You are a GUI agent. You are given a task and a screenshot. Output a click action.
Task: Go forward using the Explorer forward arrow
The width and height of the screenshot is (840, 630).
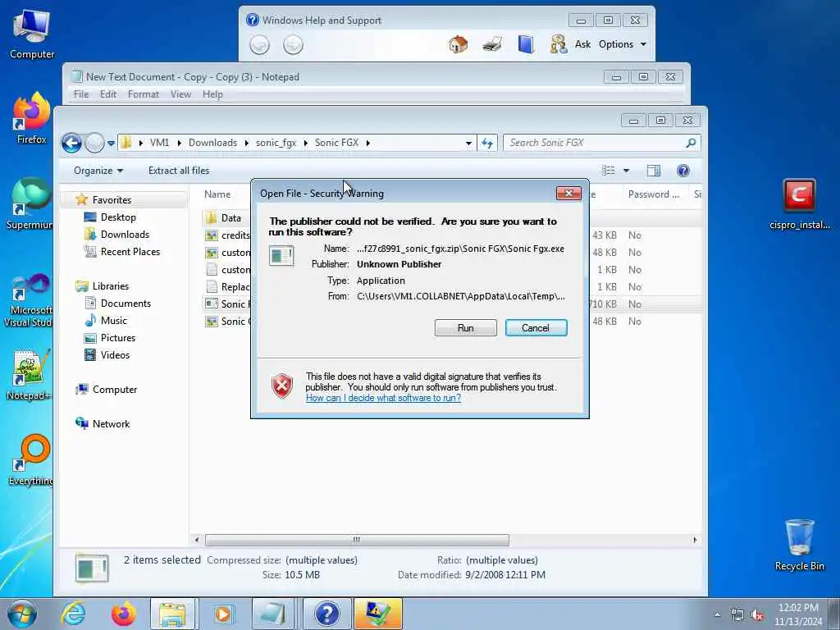click(x=95, y=143)
